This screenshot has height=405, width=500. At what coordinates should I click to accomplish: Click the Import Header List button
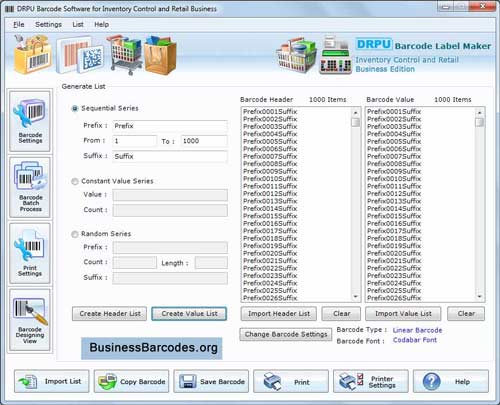[x=279, y=314]
